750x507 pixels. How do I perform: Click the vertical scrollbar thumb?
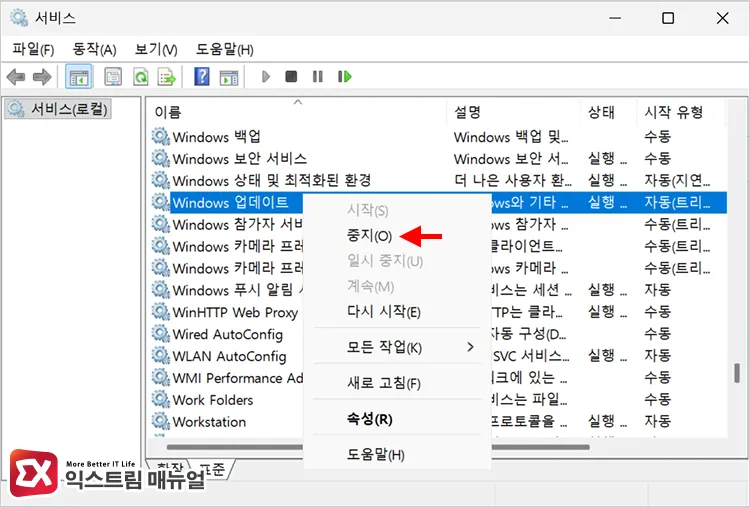point(737,373)
